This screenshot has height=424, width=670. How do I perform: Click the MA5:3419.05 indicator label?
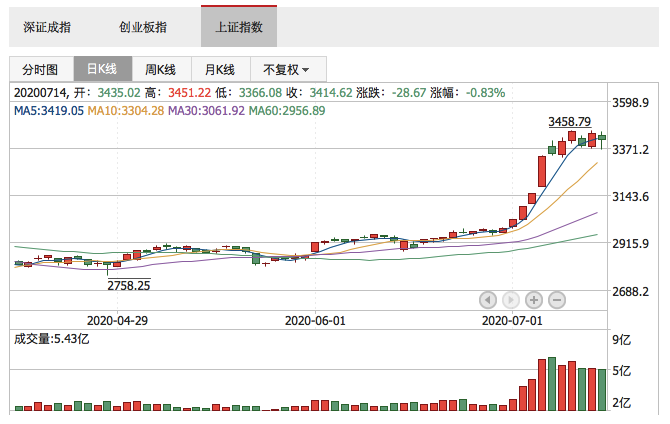coord(49,111)
